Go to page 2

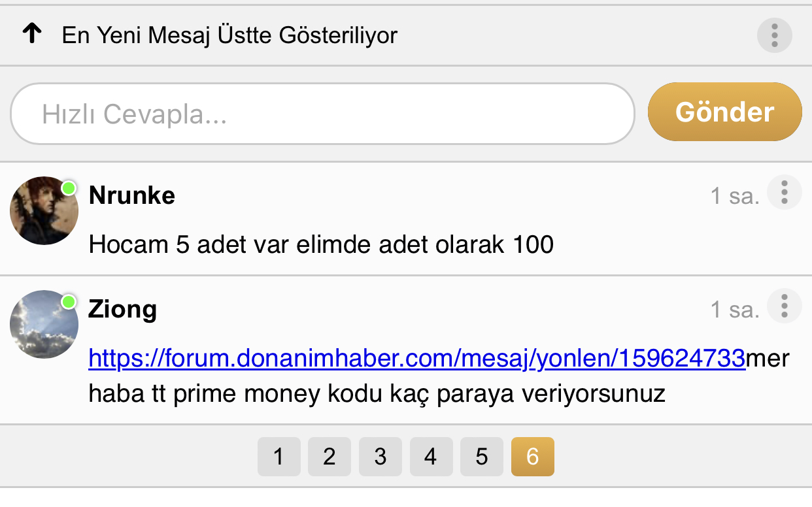click(x=330, y=457)
